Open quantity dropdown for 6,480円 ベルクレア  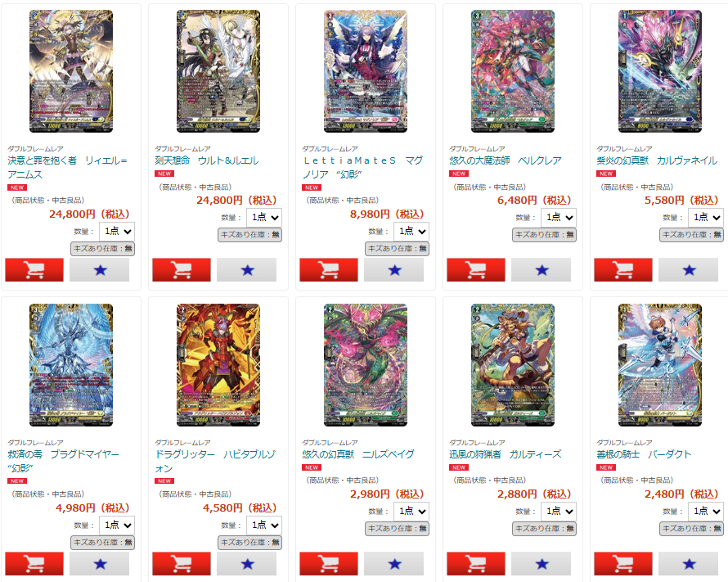559,218
